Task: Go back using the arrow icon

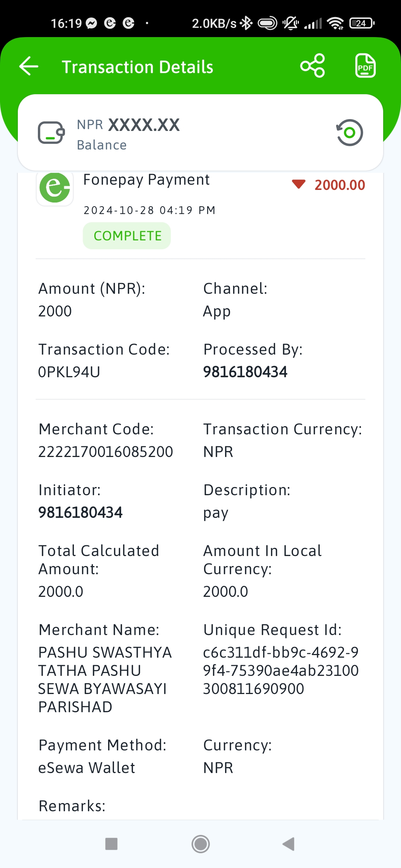Action: tap(29, 66)
